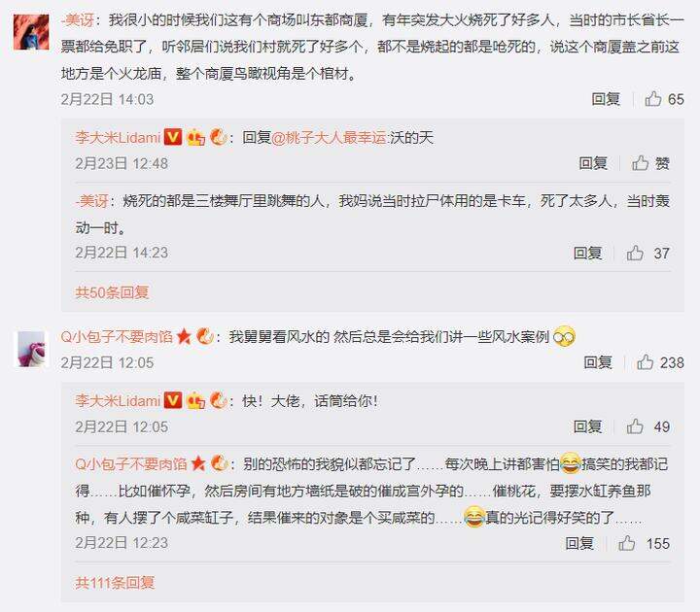Like the 话筒给你 reply with 49 likes
This screenshot has height=612, width=700.
[x=647, y=426]
